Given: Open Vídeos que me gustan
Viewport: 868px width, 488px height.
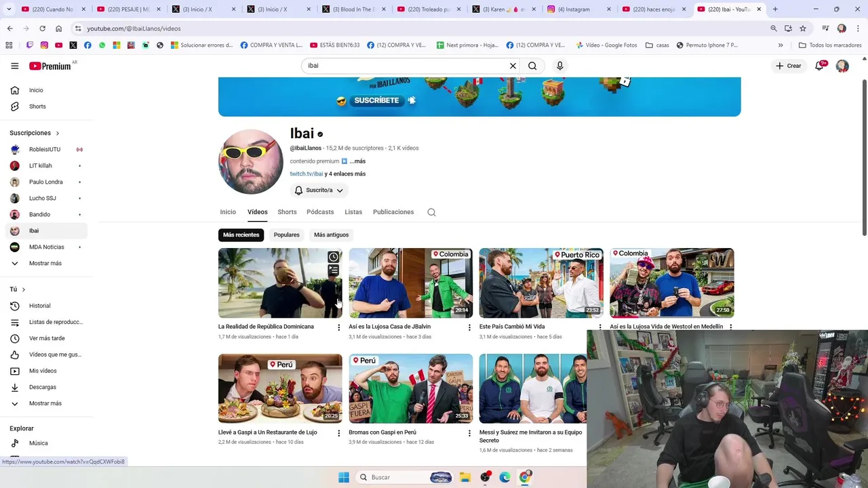Looking at the screenshot, I should [46, 354].
